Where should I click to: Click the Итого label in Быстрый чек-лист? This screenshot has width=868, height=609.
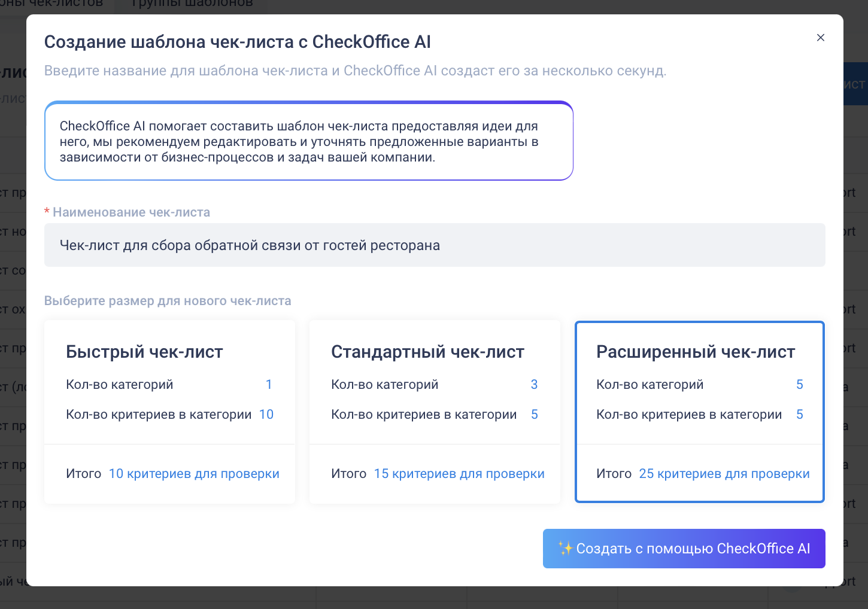[x=83, y=473]
